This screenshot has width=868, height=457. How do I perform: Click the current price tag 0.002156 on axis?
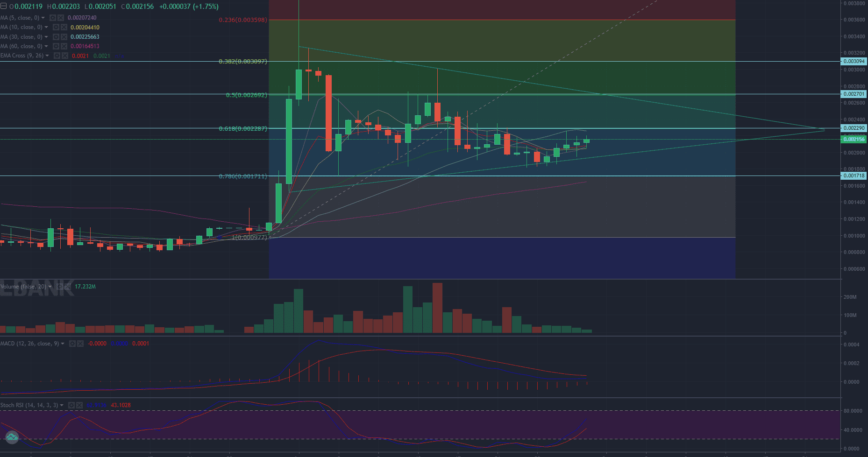coord(854,139)
